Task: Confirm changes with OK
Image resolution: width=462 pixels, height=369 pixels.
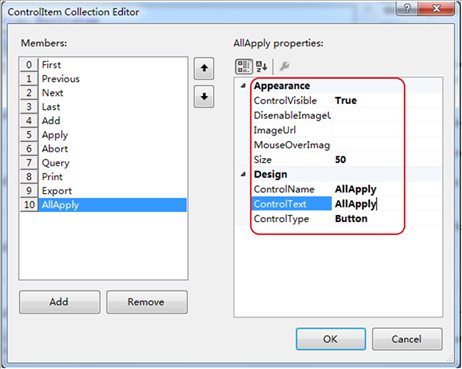Action: [x=331, y=339]
